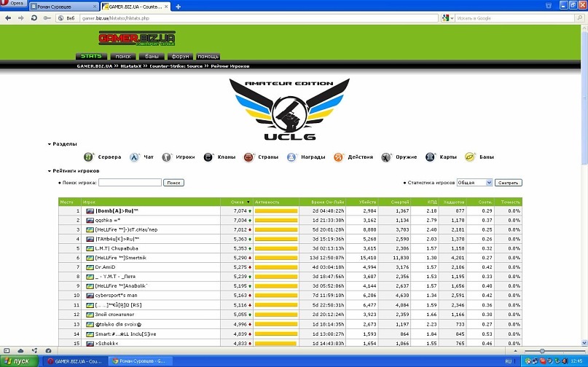
Task: Click the tray volume speaker icon
Action: point(565,361)
